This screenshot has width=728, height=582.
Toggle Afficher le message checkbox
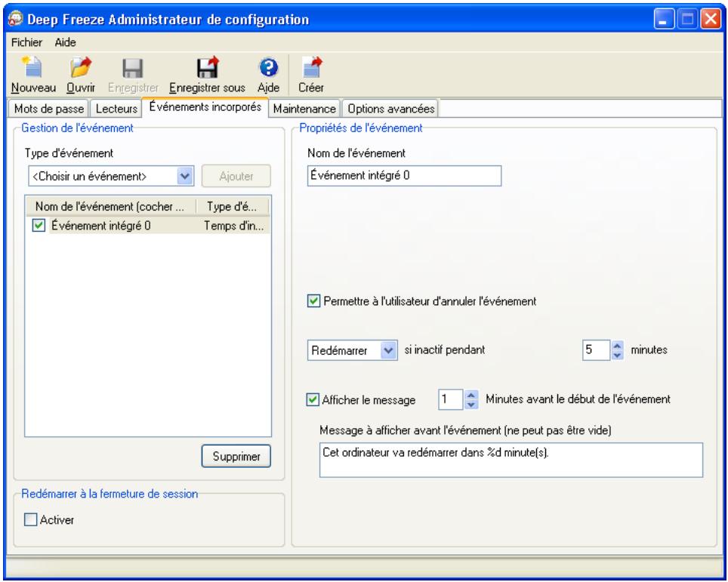click(313, 399)
